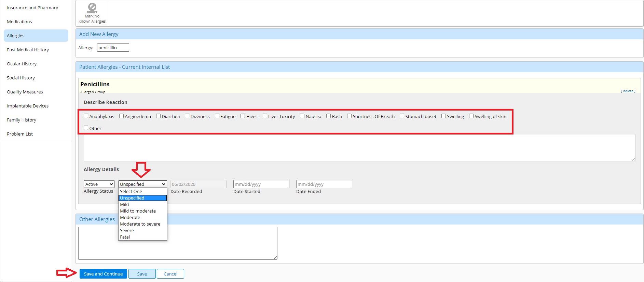
Task: Check the Stomach upset box
Action: click(402, 116)
